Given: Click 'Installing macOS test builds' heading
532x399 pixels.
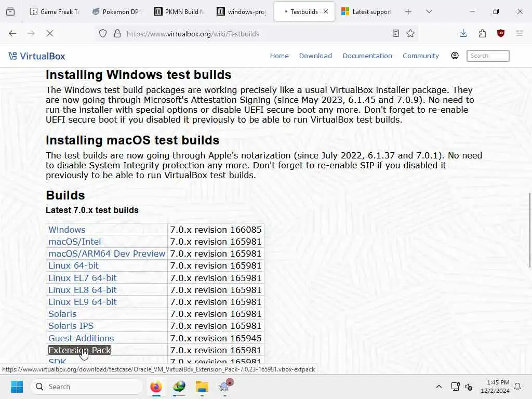Looking at the screenshot, I should pyautogui.click(x=132, y=140).
